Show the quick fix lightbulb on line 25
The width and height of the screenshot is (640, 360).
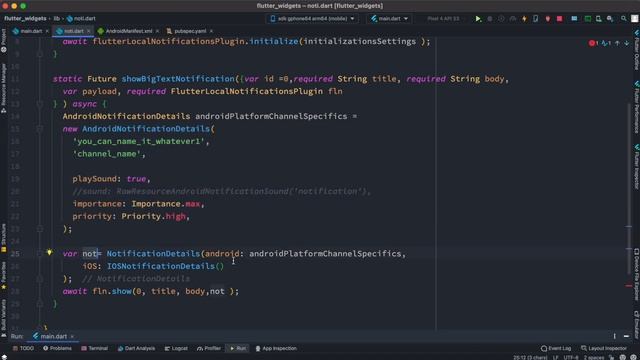click(x=49, y=253)
